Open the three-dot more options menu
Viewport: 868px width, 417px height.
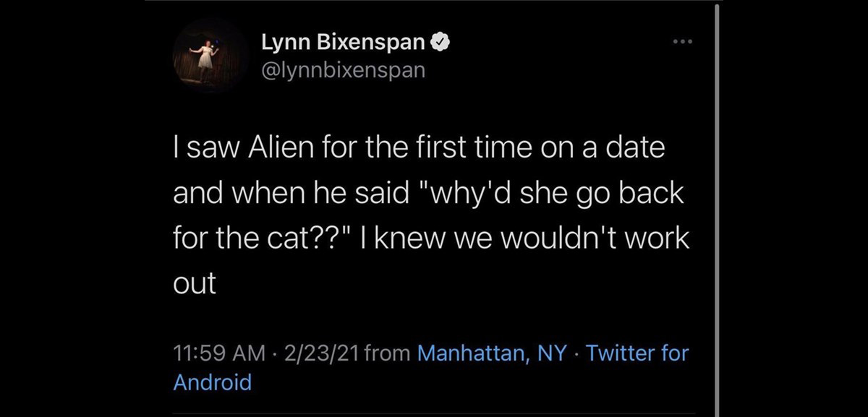click(x=681, y=41)
